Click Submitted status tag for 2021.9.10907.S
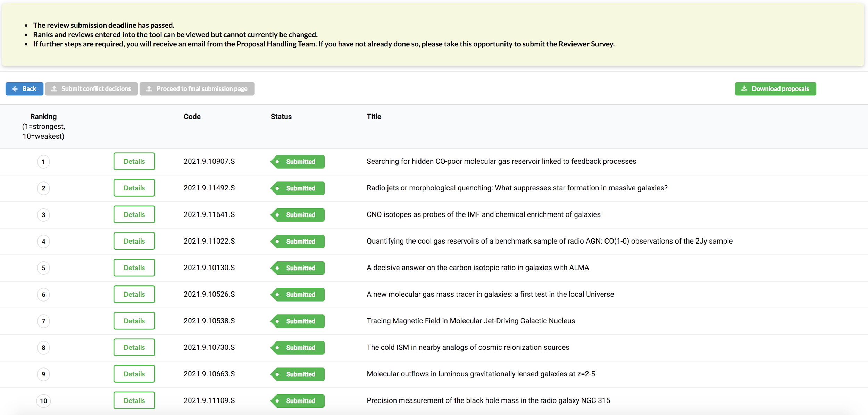 click(298, 162)
